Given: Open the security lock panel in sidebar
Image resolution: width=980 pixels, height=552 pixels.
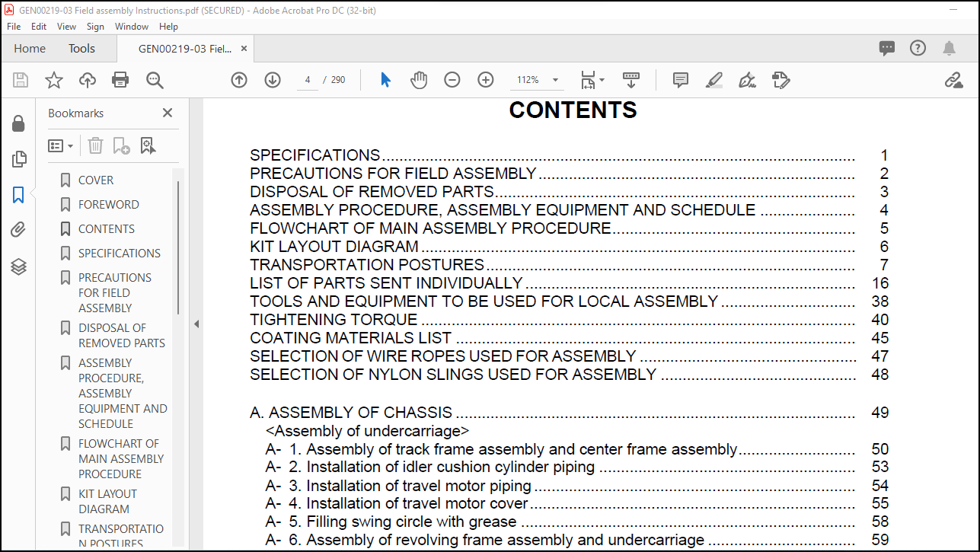Looking at the screenshot, I should (x=18, y=123).
